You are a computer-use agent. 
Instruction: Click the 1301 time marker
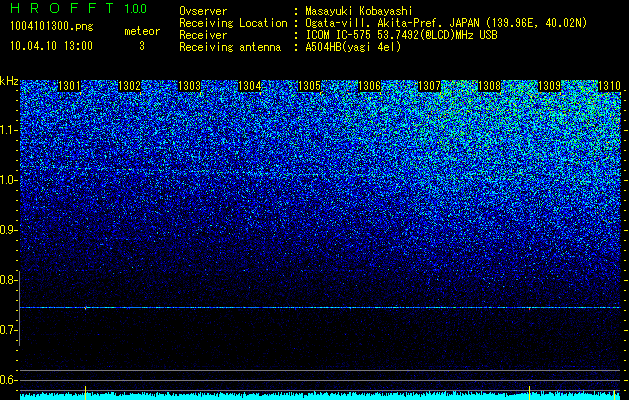click(69, 86)
